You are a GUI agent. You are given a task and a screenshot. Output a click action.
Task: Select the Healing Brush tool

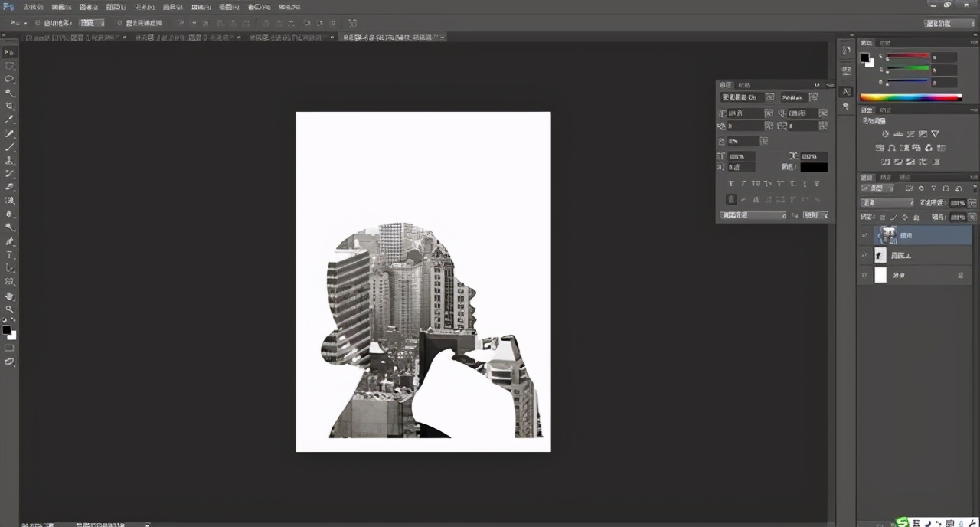[9, 133]
